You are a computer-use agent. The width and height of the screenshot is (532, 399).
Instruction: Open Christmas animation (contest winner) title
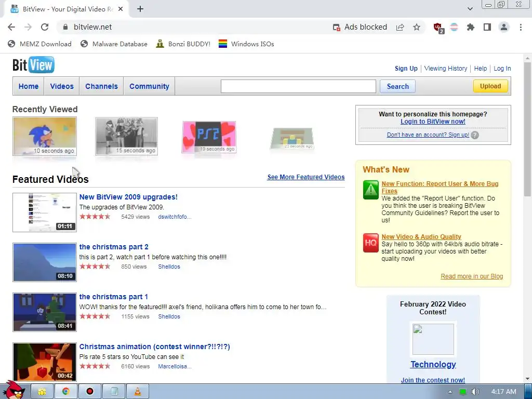click(154, 347)
